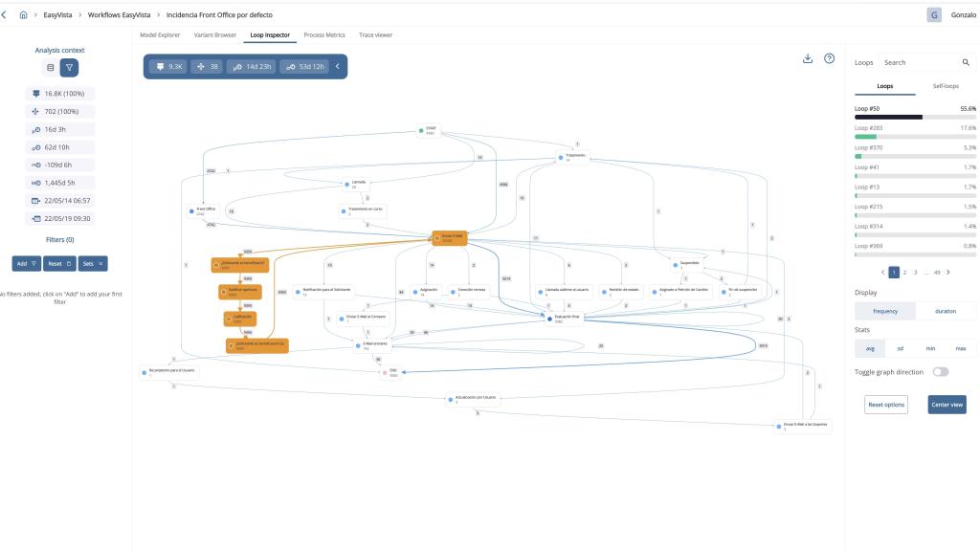Viewport: 980px width, 551px height.
Task: Click the Center view button
Action: [x=947, y=405]
